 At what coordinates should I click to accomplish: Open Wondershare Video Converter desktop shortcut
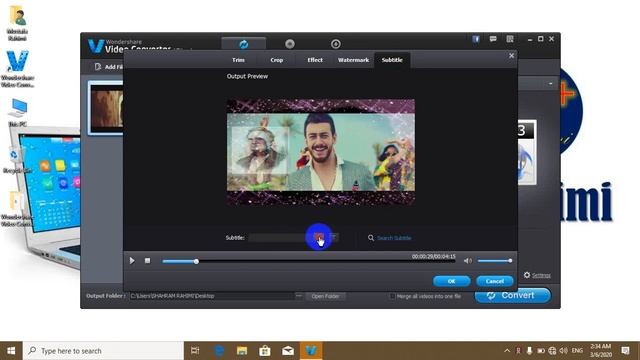17,68
